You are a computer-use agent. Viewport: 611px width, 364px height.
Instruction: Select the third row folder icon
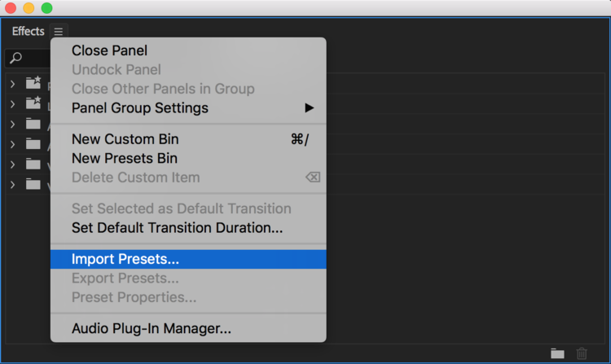[x=33, y=124]
